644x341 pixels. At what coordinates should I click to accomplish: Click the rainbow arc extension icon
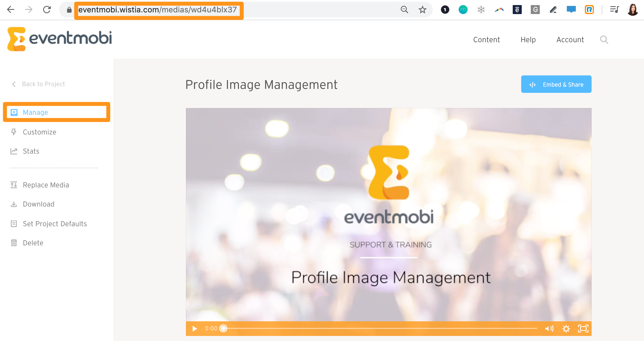499,10
